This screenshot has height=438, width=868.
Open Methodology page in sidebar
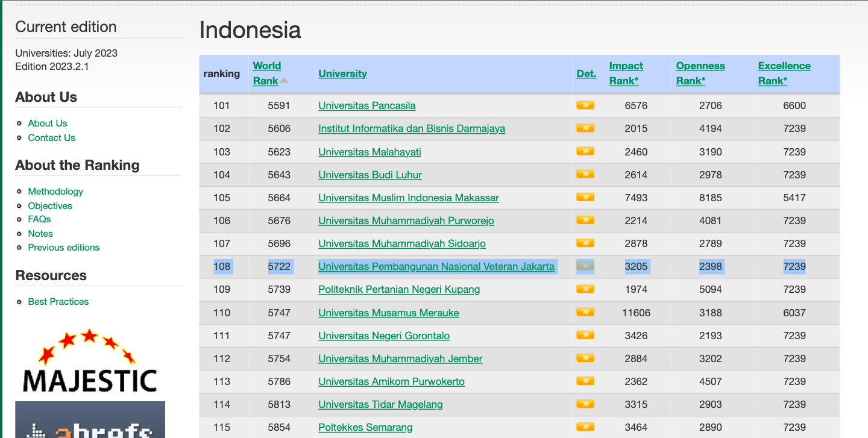[55, 191]
